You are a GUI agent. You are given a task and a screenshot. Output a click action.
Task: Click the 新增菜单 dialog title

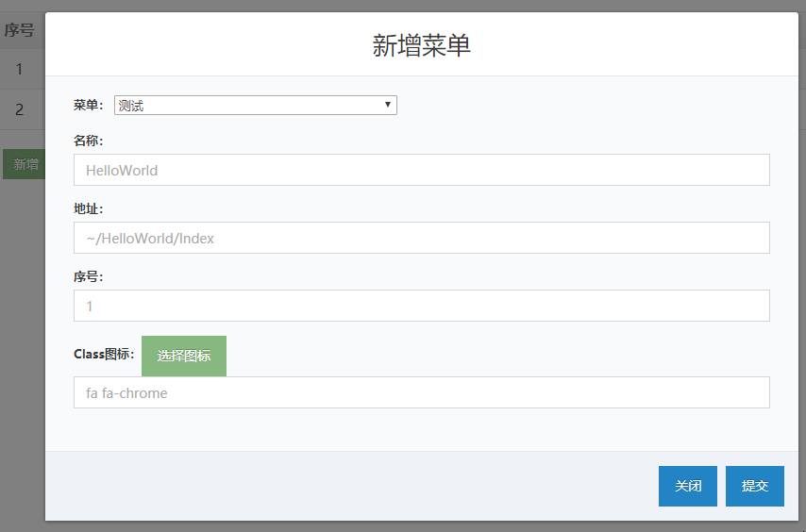click(x=421, y=45)
